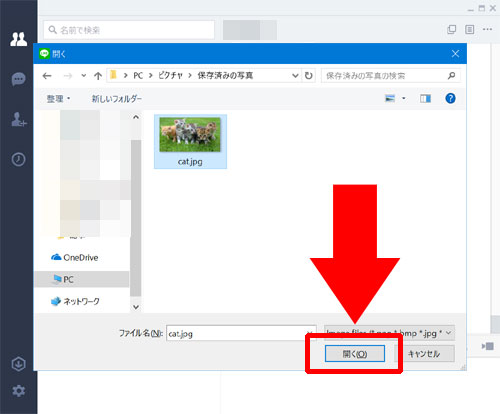Click the LINE window copy-style icon
The image size is (500, 414).
click(451, 29)
